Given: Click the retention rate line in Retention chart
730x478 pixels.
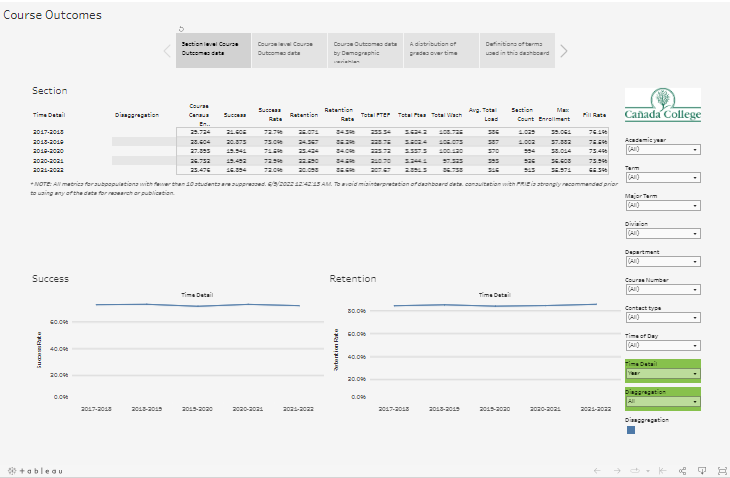Looking at the screenshot, I should 495,305.
